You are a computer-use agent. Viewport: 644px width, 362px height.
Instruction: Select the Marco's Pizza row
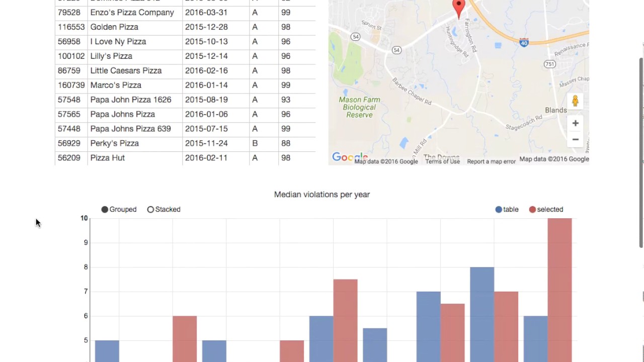[x=185, y=85]
